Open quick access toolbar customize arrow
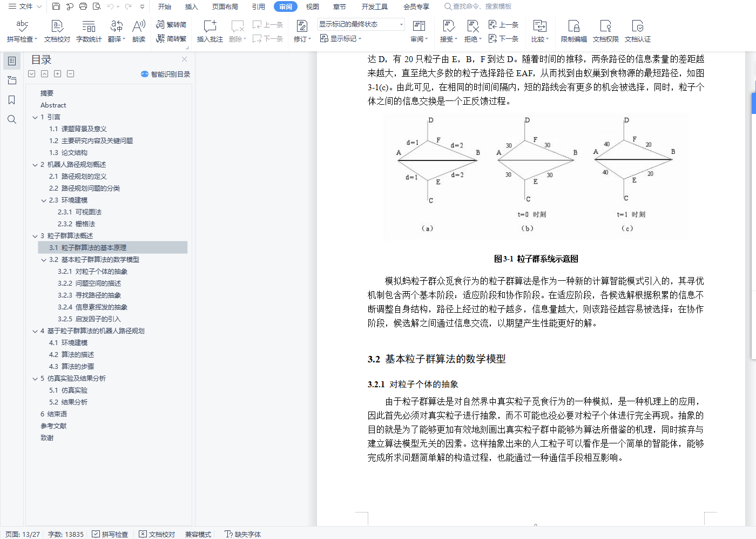 (x=142, y=6)
